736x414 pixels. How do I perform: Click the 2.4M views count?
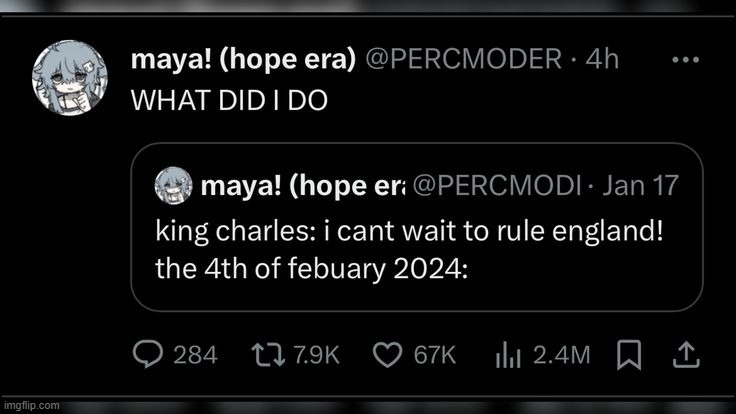pos(561,355)
